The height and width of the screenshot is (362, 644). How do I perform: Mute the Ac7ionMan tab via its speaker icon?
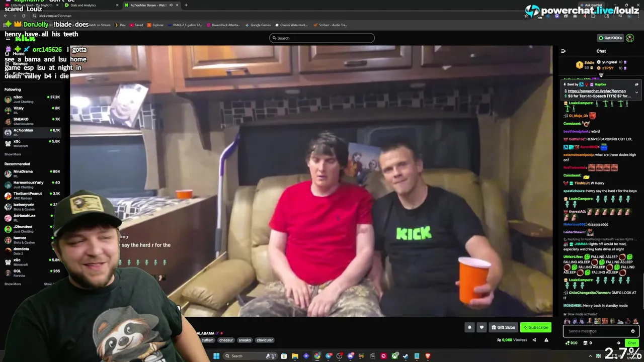[x=171, y=5]
